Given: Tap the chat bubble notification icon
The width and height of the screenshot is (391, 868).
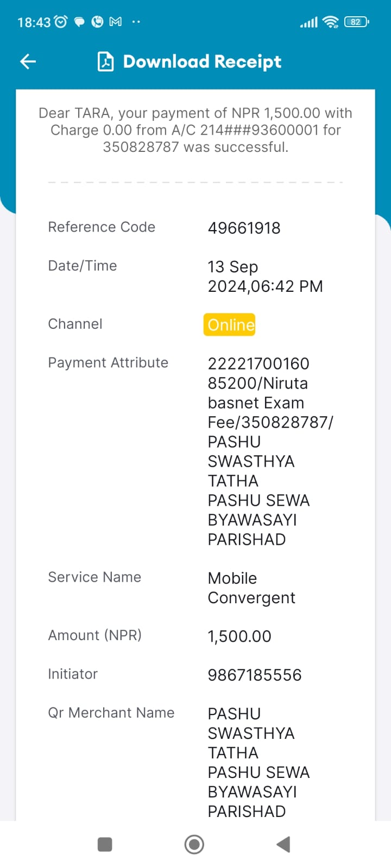Looking at the screenshot, I should [x=79, y=22].
